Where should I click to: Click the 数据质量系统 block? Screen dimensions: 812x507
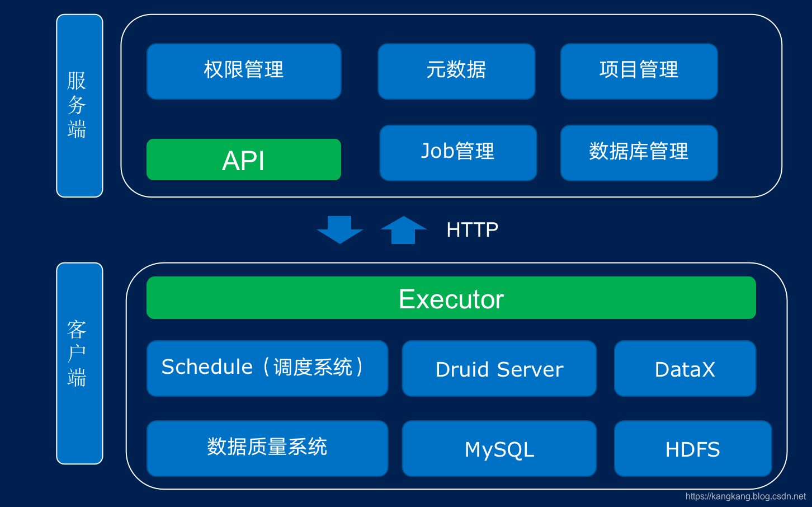267,448
